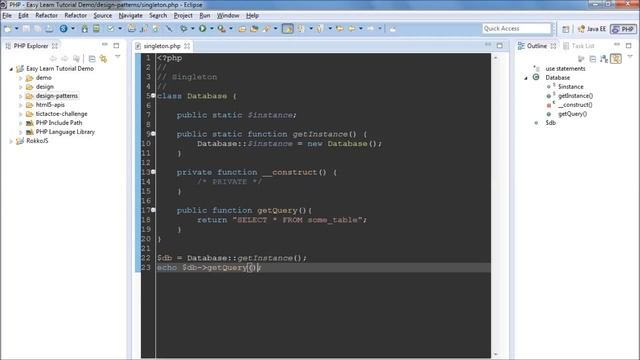Screen dimensions: 640x360
Task: Click in the Quick Access field
Action: (517, 29)
